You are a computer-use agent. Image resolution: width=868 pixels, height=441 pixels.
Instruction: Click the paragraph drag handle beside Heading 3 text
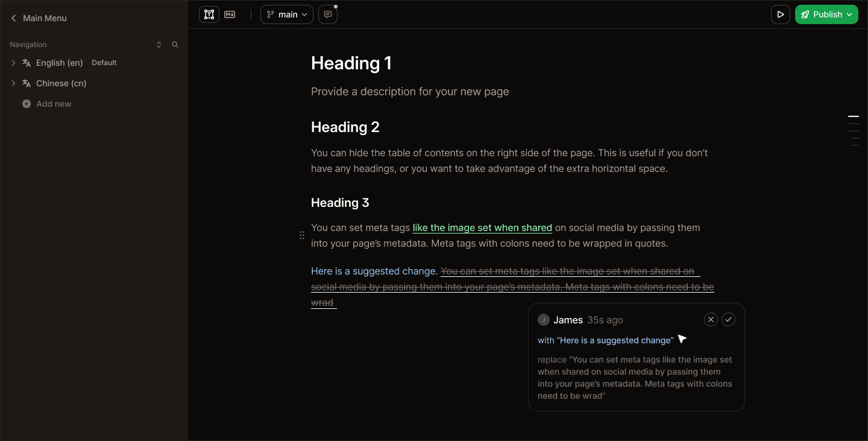302,235
